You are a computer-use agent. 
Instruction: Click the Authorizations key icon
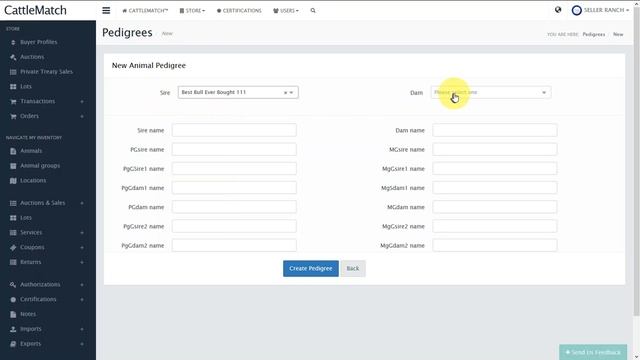point(13,284)
